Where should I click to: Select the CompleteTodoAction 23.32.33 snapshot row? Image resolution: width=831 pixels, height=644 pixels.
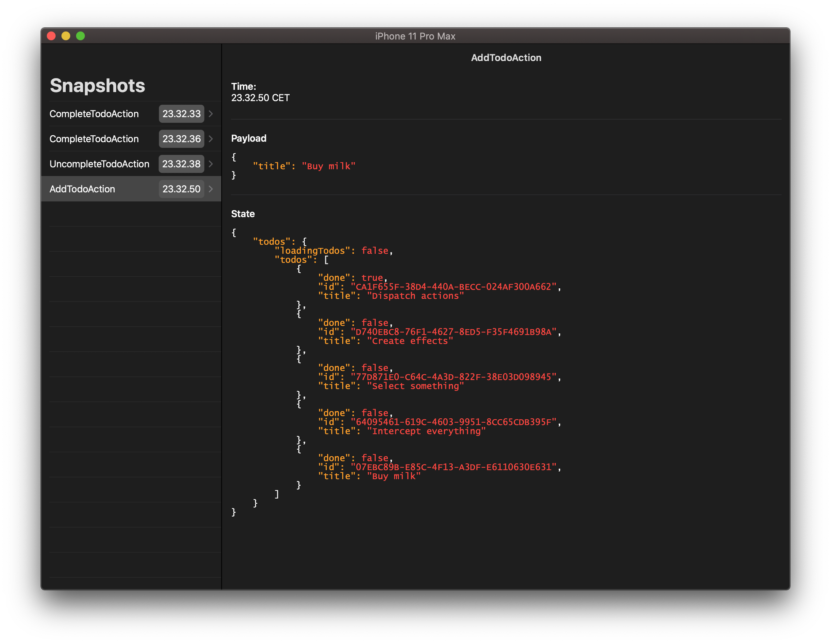(94, 114)
